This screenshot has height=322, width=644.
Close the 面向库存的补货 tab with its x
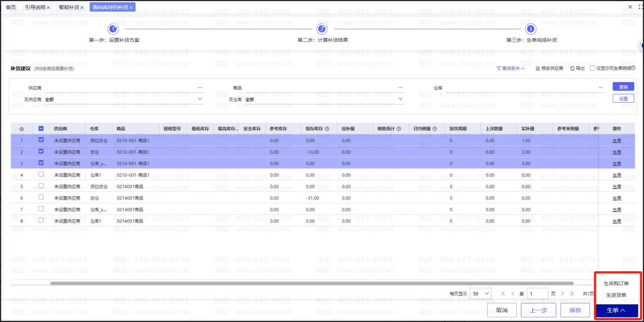point(131,8)
